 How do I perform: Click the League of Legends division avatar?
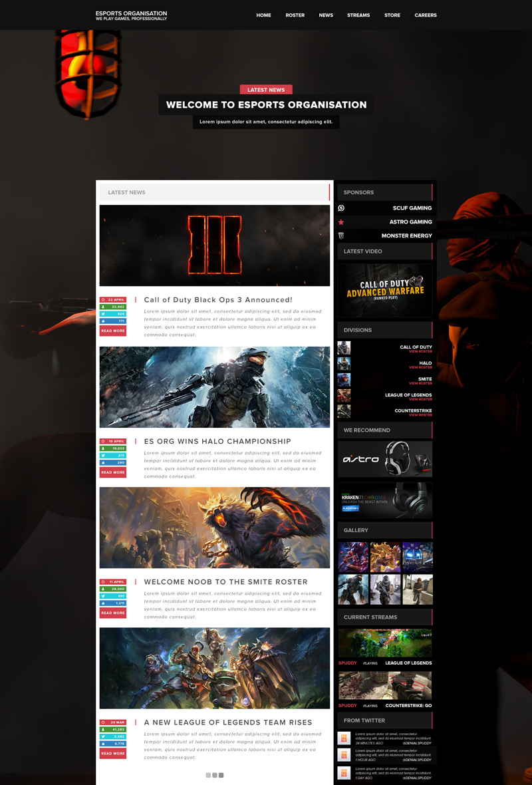point(344,396)
